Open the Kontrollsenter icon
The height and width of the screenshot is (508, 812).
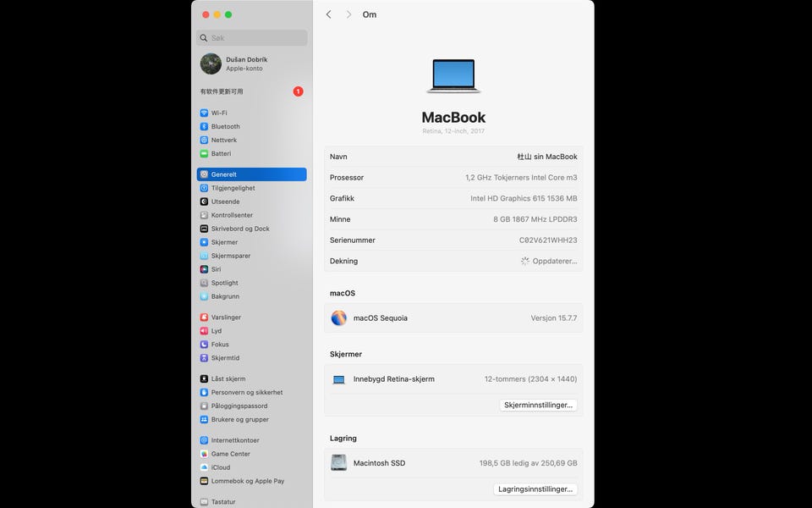coord(204,215)
